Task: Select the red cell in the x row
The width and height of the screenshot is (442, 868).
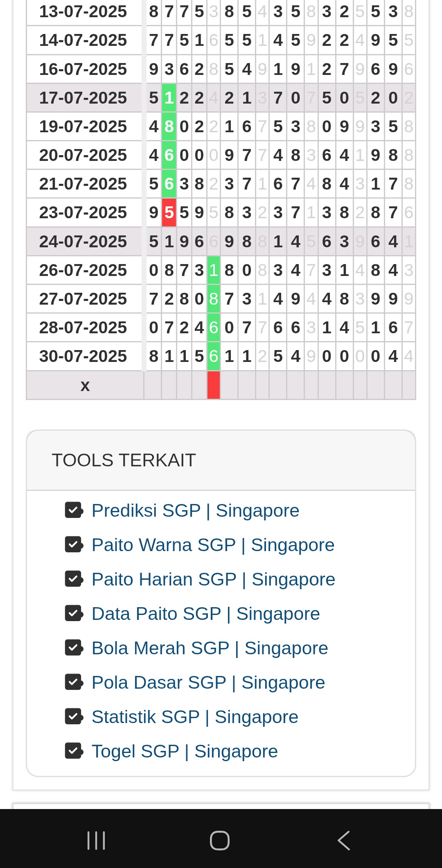Action: pyautogui.click(x=214, y=385)
